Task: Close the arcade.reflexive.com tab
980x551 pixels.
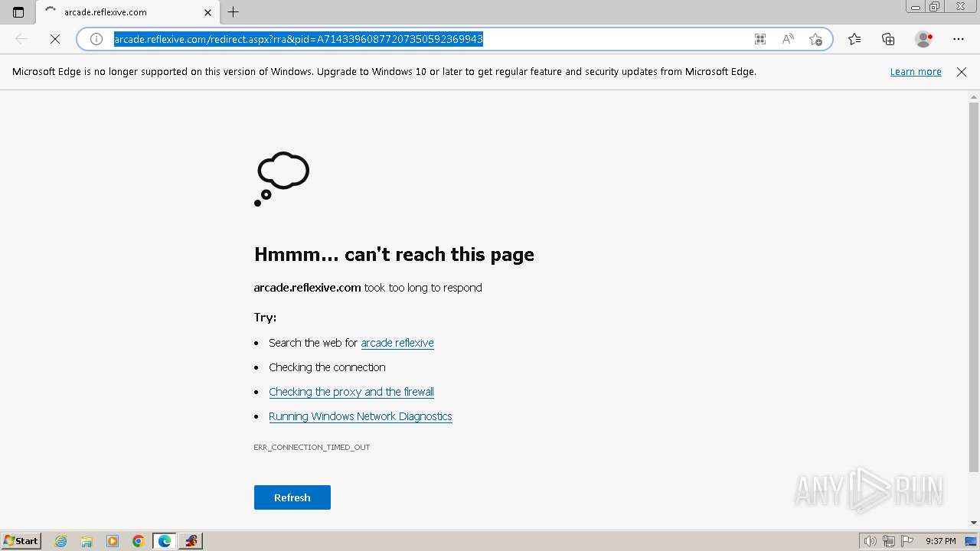Action: 207,12
